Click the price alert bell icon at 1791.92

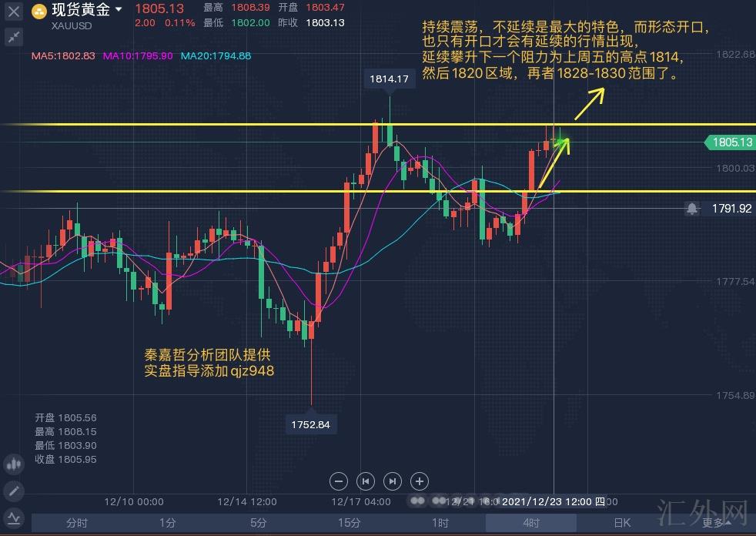692,209
